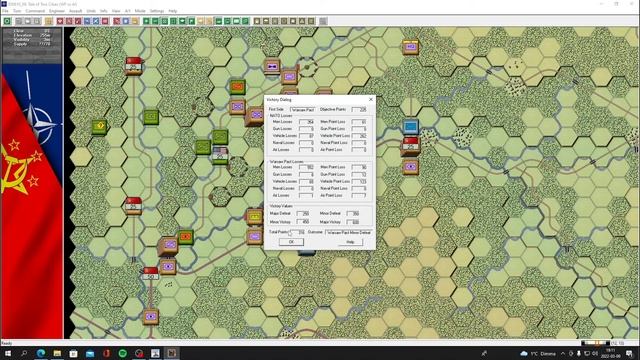Click NATO Men Losses value field
Image resolution: width=640 pixels, height=360 pixels.
[x=306, y=122]
